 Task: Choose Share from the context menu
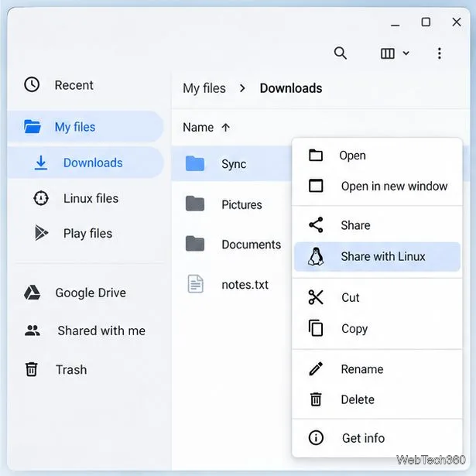(377, 225)
